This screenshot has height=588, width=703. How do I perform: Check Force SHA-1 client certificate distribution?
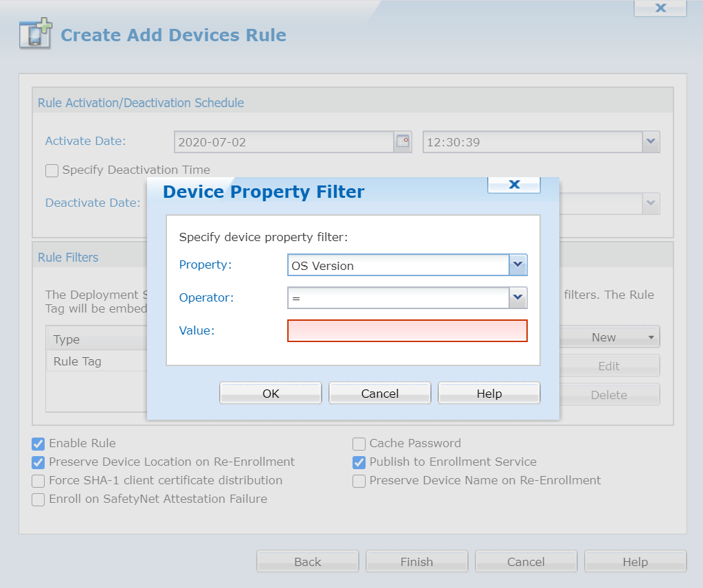(38, 481)
